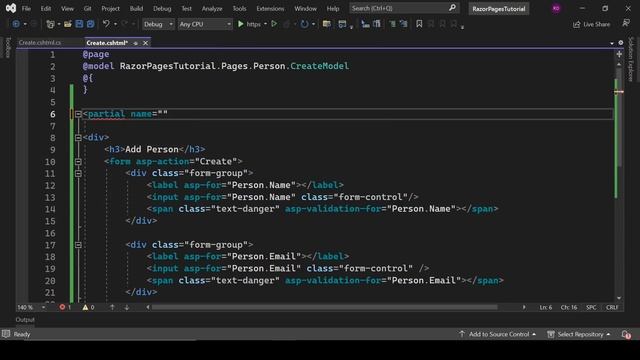Click the error count indicator
Image resolution: width=640 pixels, height=360 pixels.
coord(65,307)
